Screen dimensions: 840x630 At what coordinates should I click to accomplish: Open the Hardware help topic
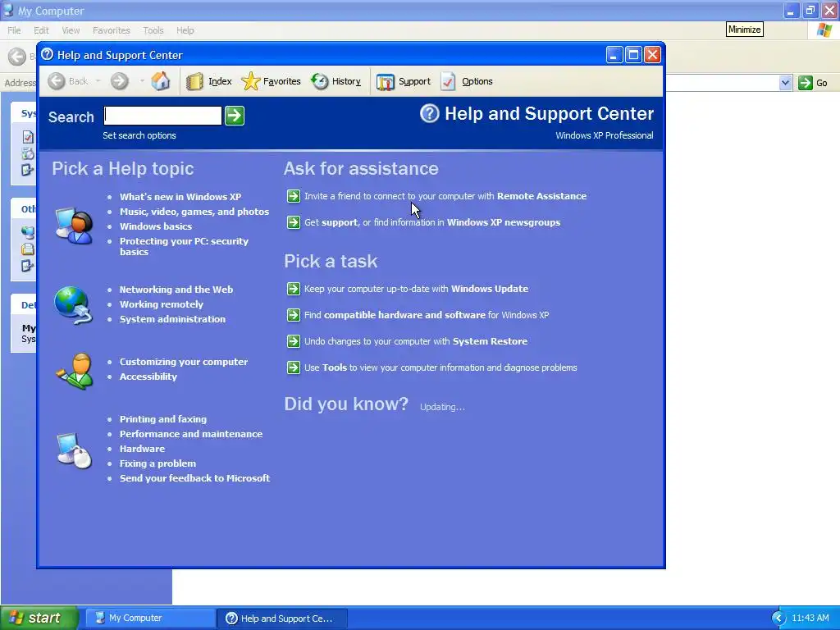[x=142, y=449]
